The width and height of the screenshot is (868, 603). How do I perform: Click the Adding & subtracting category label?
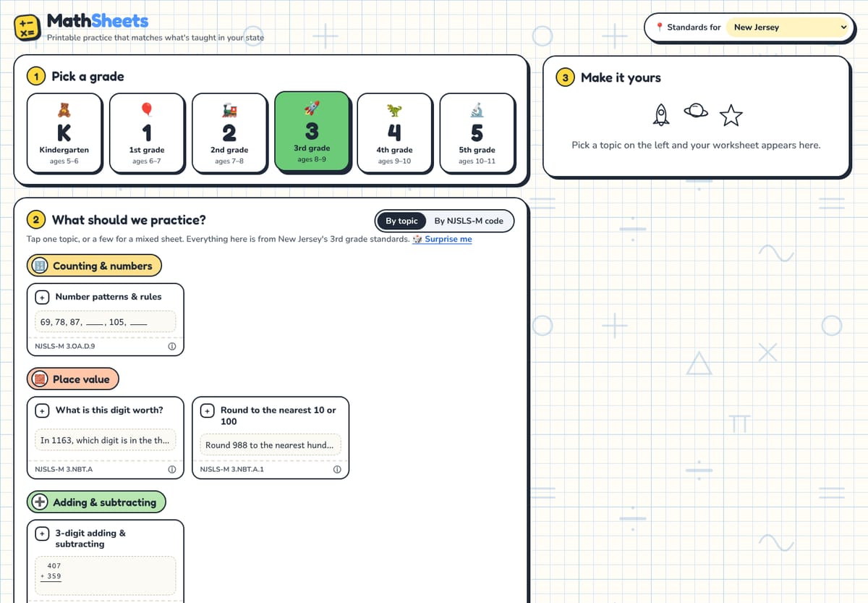[x=96, y=502]
